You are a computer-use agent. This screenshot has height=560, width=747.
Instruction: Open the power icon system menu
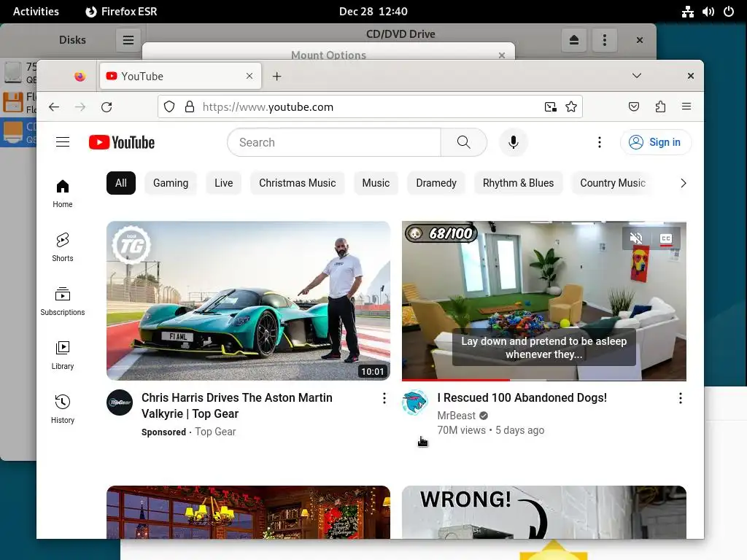tap(729, 12)
